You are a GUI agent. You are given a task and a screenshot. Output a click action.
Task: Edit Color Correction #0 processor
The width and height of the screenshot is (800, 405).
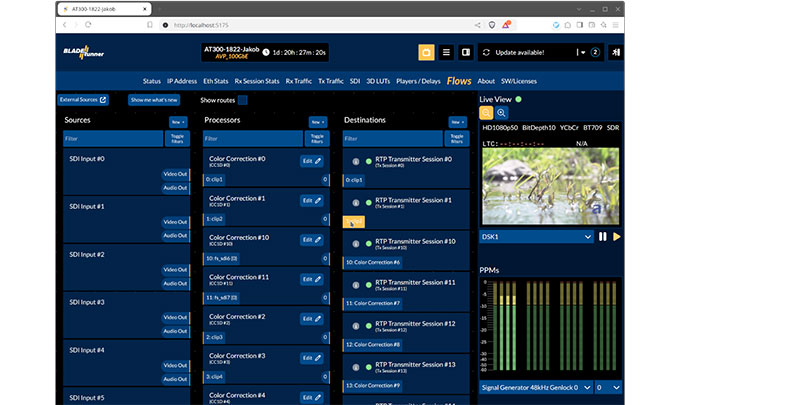pyautogui.click(x=312, y=160)
